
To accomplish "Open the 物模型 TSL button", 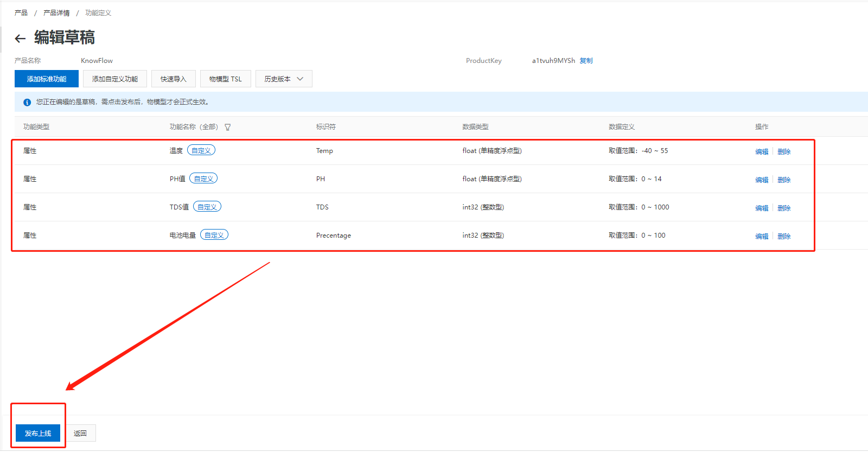I will (x=226, y=79).
